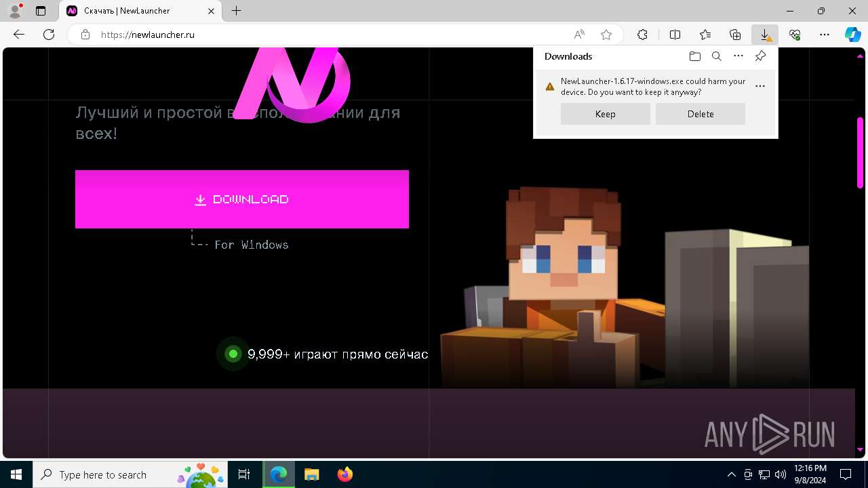This screenshot has height=488, width=868.
Task: Show hidden system tray icons
Action: coord(731,474)
